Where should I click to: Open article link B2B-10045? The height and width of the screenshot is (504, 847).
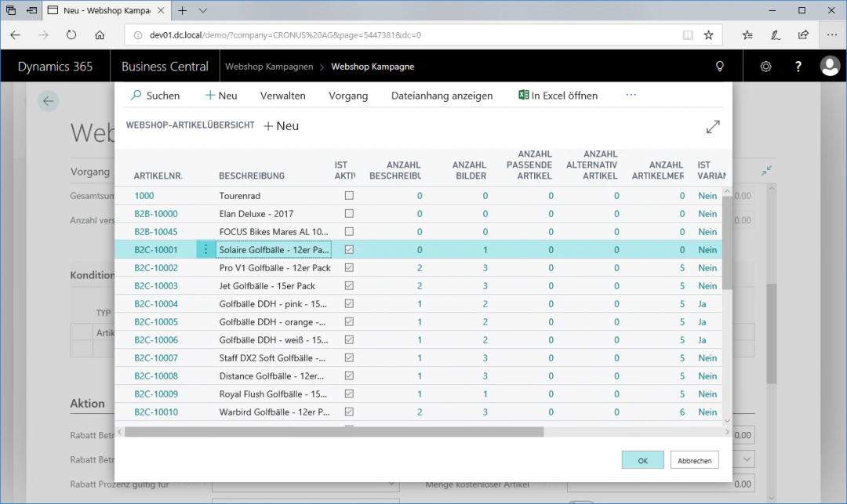pos(155,231)
